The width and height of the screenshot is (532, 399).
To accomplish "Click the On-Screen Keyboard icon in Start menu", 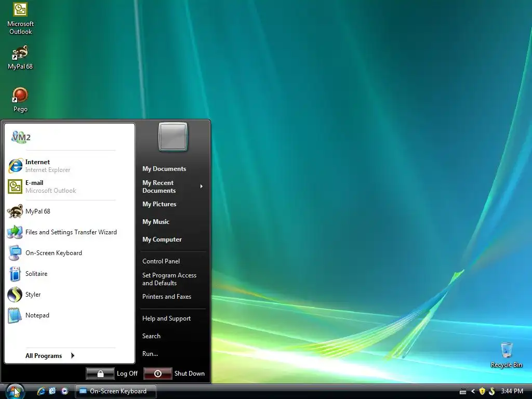I will (15, 253).
